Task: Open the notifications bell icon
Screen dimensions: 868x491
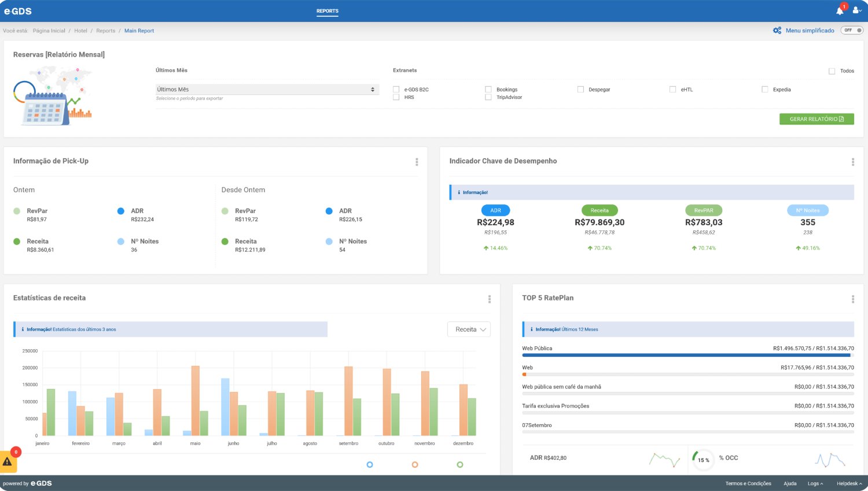Action: click(x=840, y=10)
